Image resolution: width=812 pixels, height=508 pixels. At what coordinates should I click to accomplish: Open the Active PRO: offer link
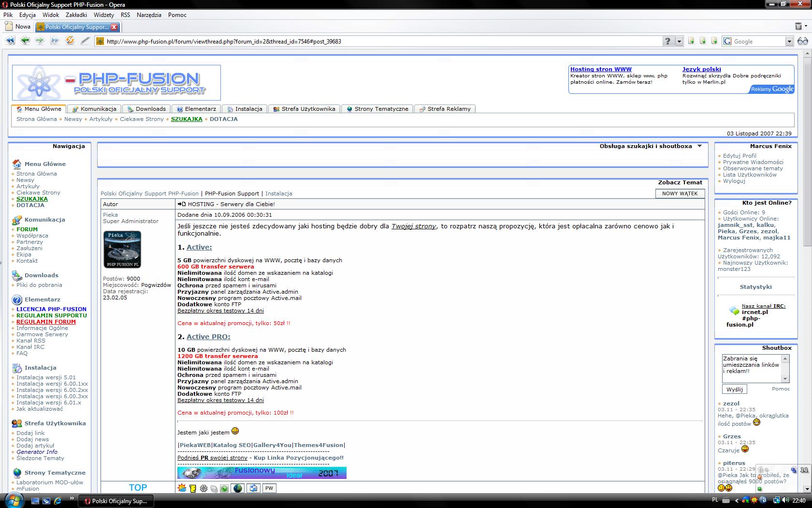point(208,337)
